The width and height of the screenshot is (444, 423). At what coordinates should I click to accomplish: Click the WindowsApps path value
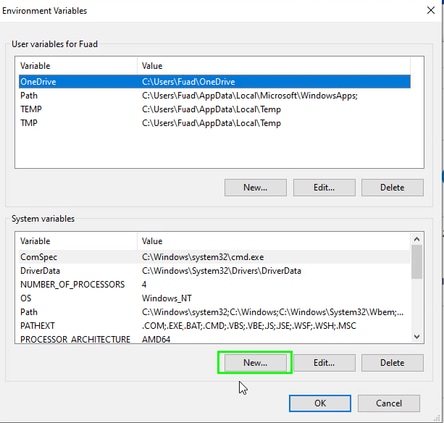coord(249,96)
